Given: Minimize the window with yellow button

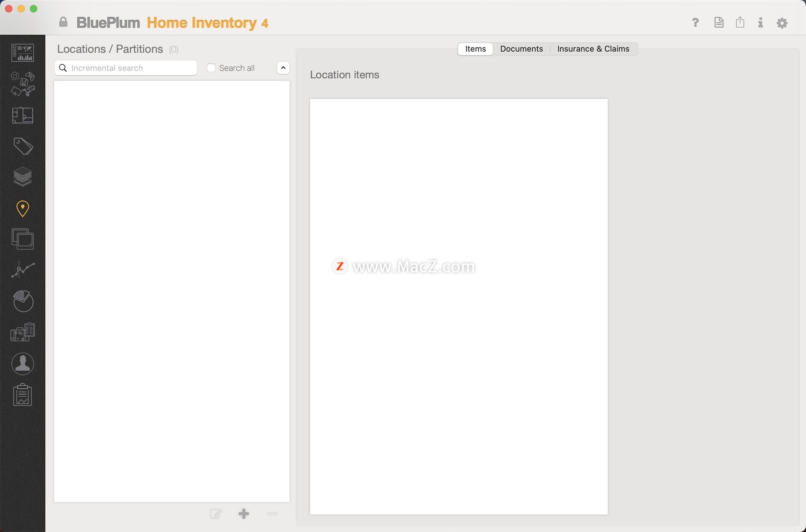Looking at the screenshot, I should pyautogui.click(x=21, y=9).
